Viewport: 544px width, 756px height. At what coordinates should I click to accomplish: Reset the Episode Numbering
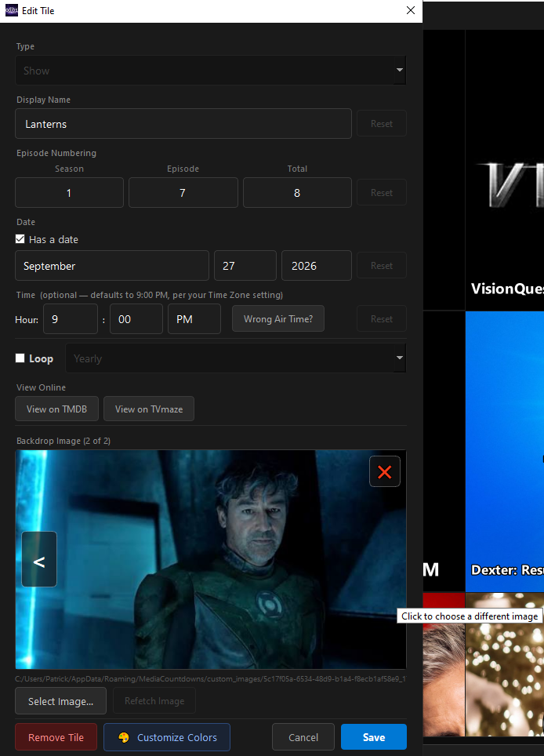(x=382, y=193)
